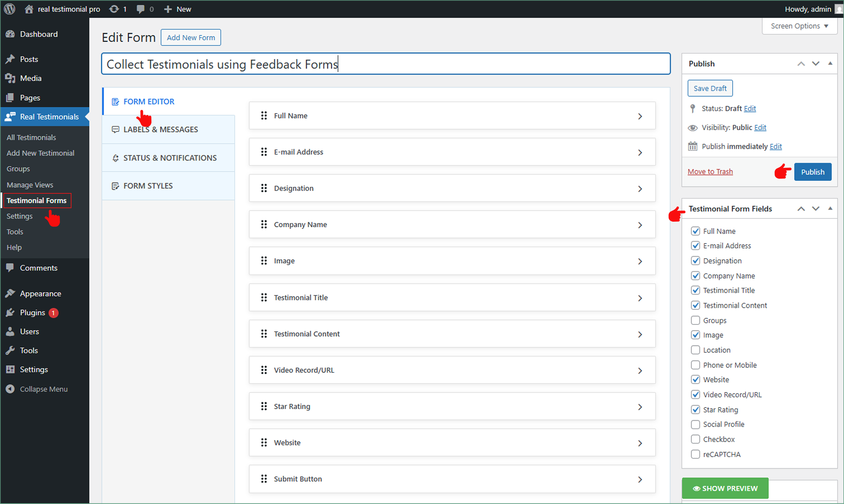Switch to the Form Editor tab
The width and height of the screenshot is (844, 504).
pos(169,102)
